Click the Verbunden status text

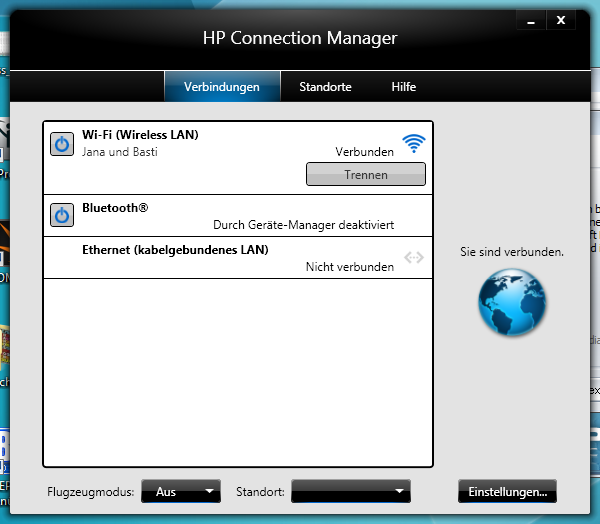tap(364, 152)
